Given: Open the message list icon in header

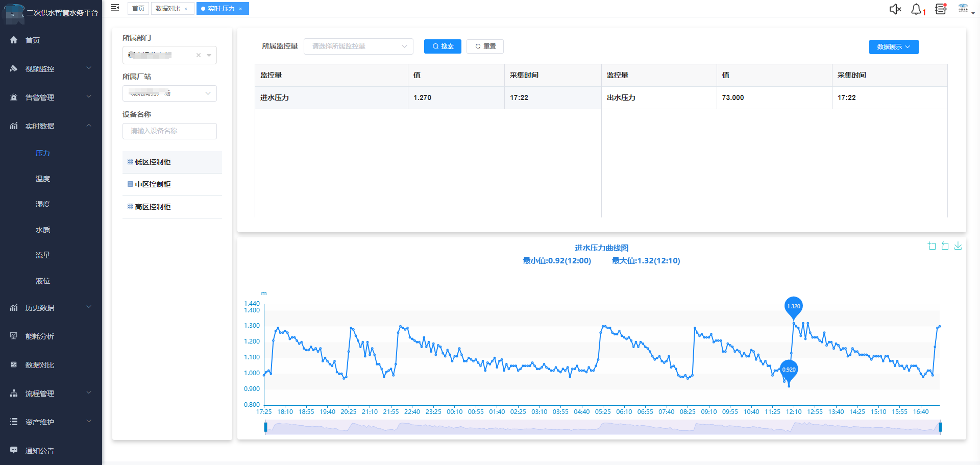Looking at the screenshot, I should point(941,9).
